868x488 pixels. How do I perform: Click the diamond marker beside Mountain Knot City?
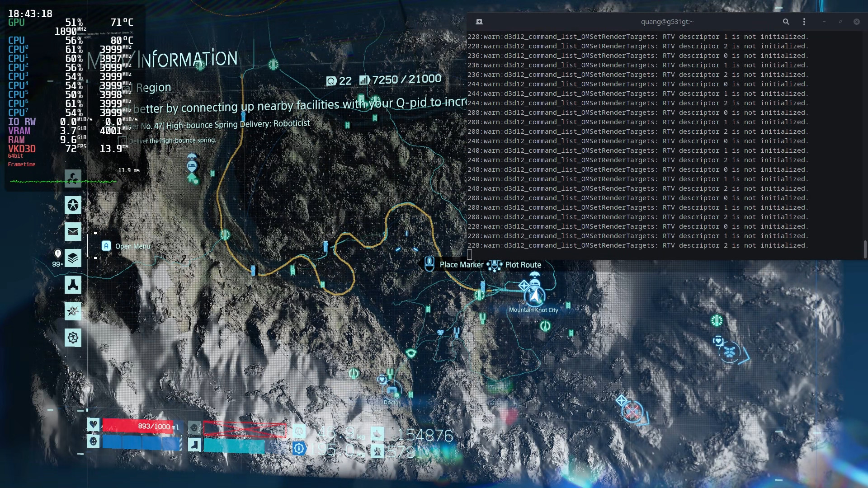[x=524, y=286]
